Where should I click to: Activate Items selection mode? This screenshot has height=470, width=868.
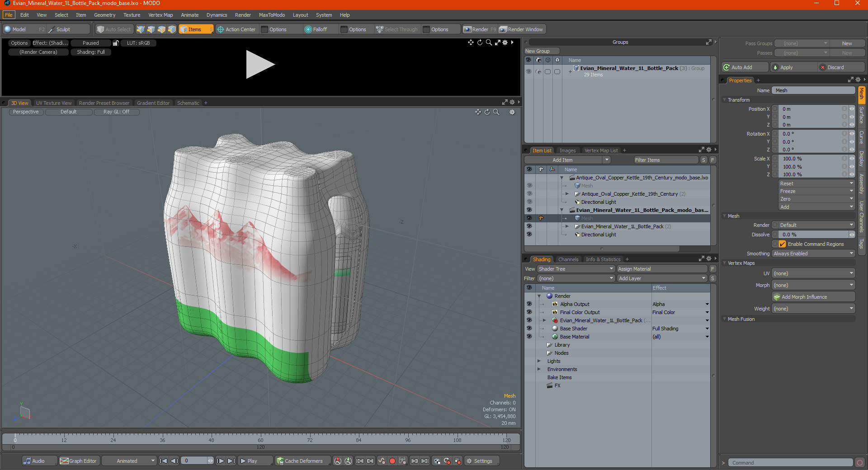[x=196, y=29]
